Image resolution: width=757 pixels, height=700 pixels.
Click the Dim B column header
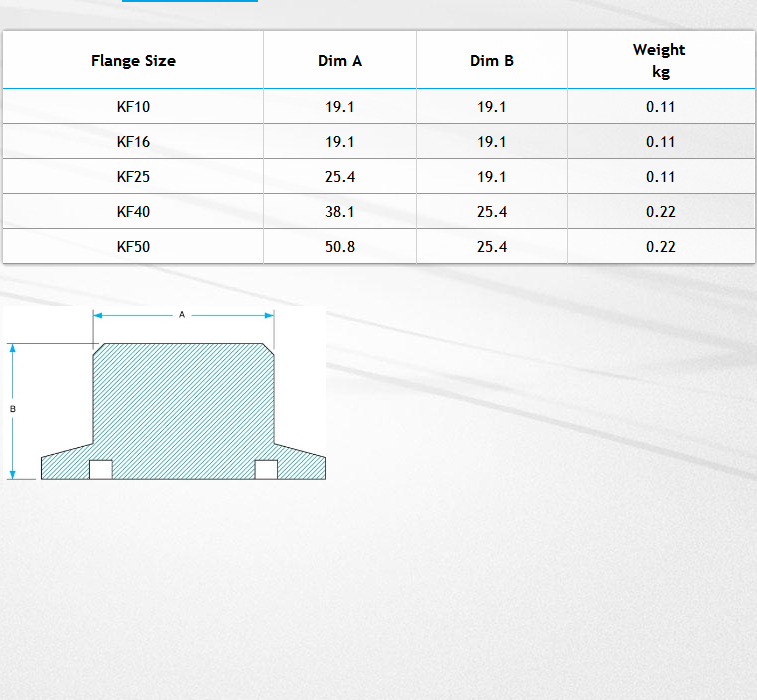pos(491,60)
